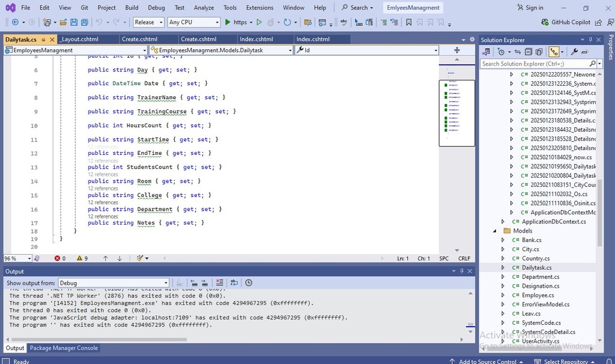This screenshot has width=615, height=364.
Task: Click CRLF line ending indicator
Action: [x=464, y=258]
